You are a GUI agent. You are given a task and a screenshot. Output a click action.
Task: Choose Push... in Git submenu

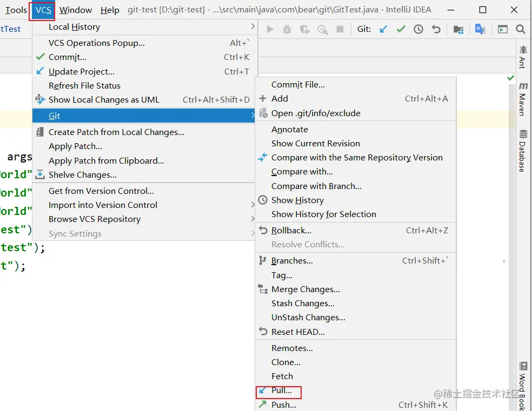pyautogui.click(x=356, y=405)
